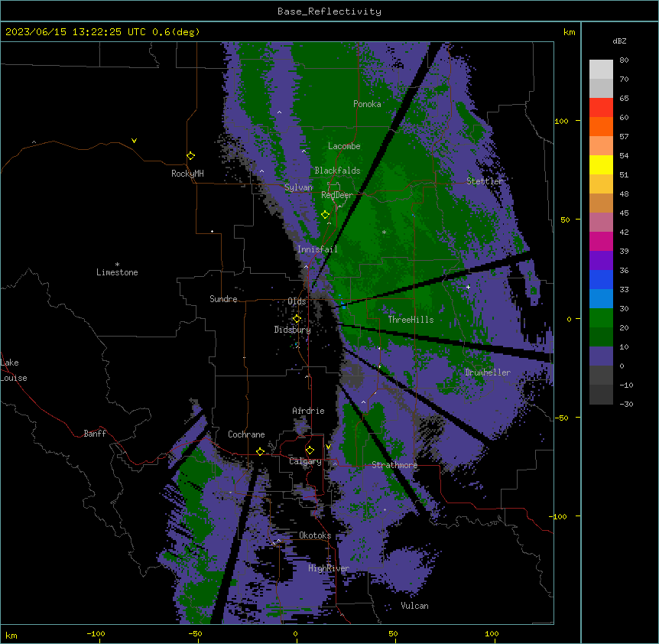This screenshot has height=644, width=659.
Task: Click the dark gray -10 dBZ legend swatch
Action: 601,395
